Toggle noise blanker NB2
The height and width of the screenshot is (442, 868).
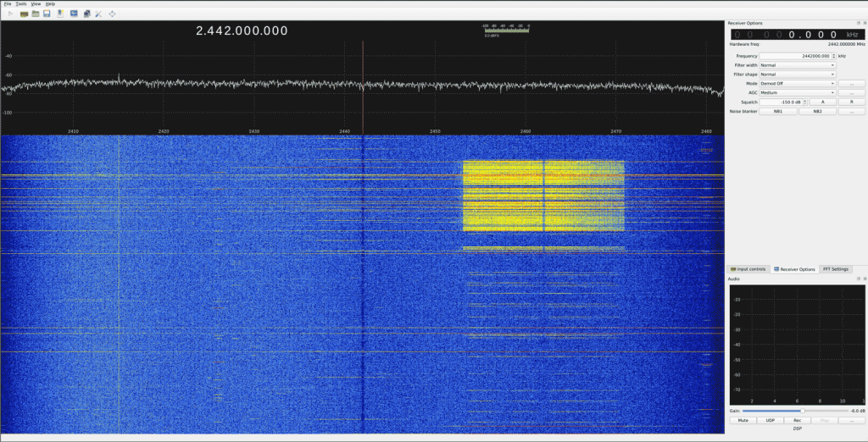click(817, 111)
